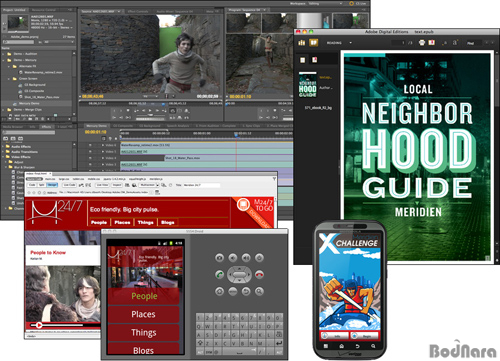Image resolution: width=500 pixels, height=361 pixels.
Task: Click the Source monitor shuttle slider
Action: pyautogui.click(x=151, y=116)
